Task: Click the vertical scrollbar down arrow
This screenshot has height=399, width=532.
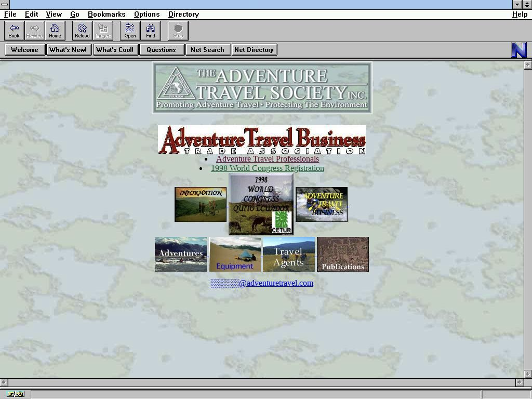Action: tap(528, 374)
